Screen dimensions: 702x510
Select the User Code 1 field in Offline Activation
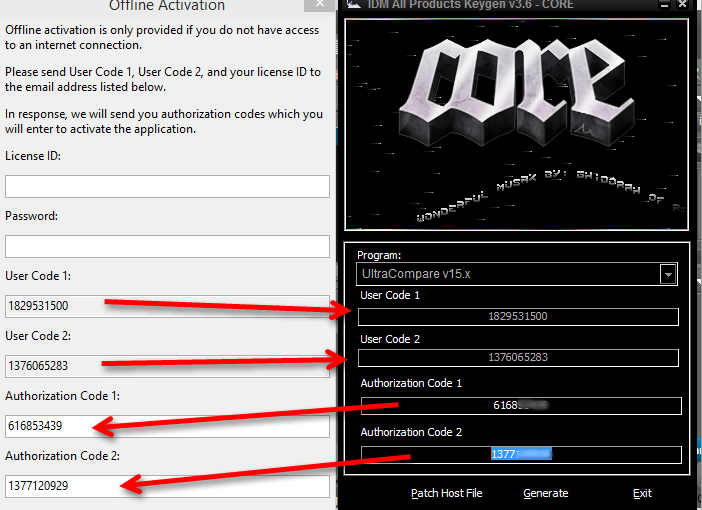click(x=167, y=306)
